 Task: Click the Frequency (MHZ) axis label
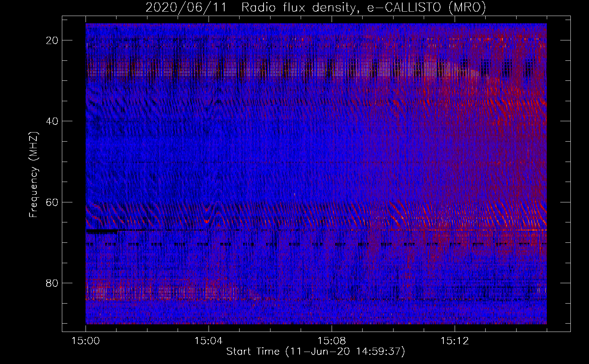click(x=33, y=175)
